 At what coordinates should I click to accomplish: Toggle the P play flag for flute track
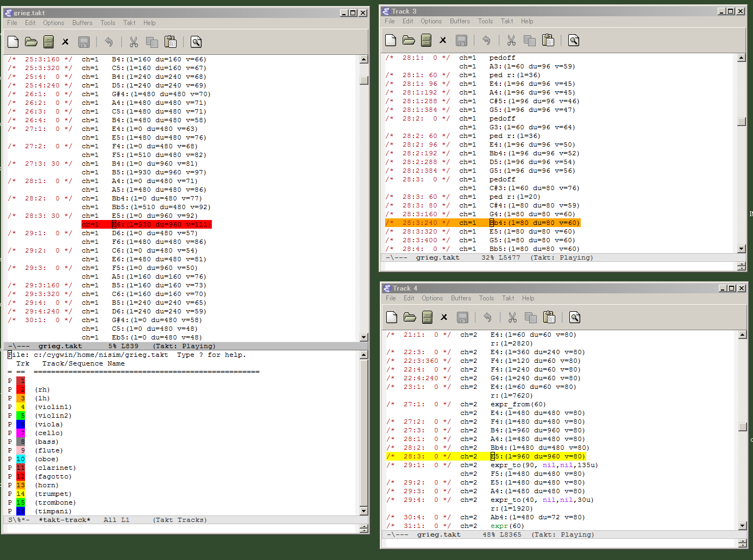pos(10,450)
